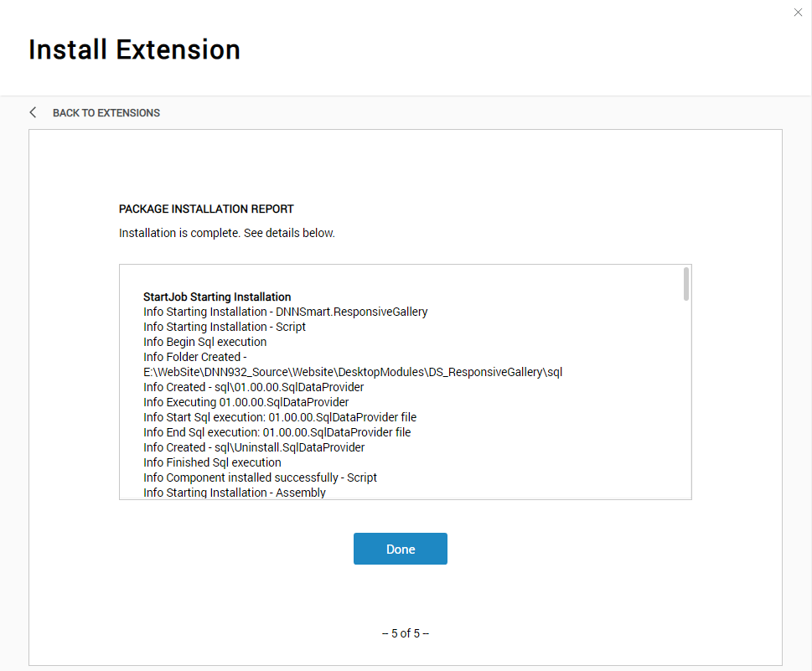Click 'Installation is complete' status message

[227, 233]
